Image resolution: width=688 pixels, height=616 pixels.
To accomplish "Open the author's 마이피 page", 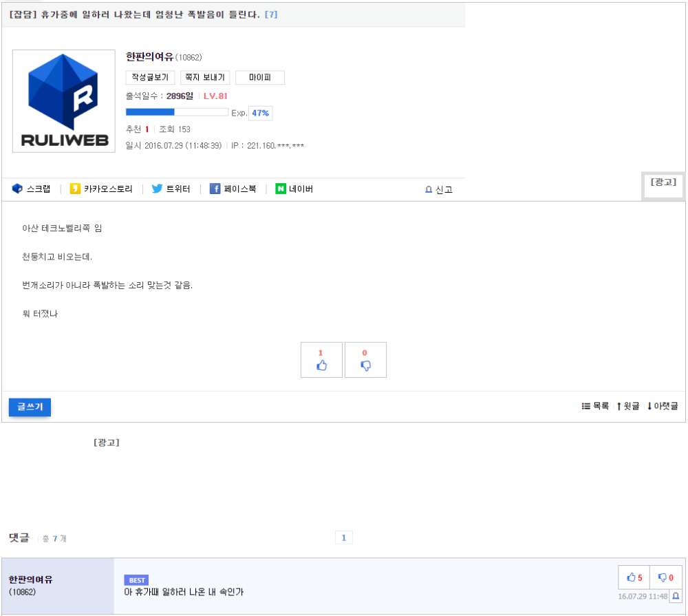I will [x=259, y=78].
